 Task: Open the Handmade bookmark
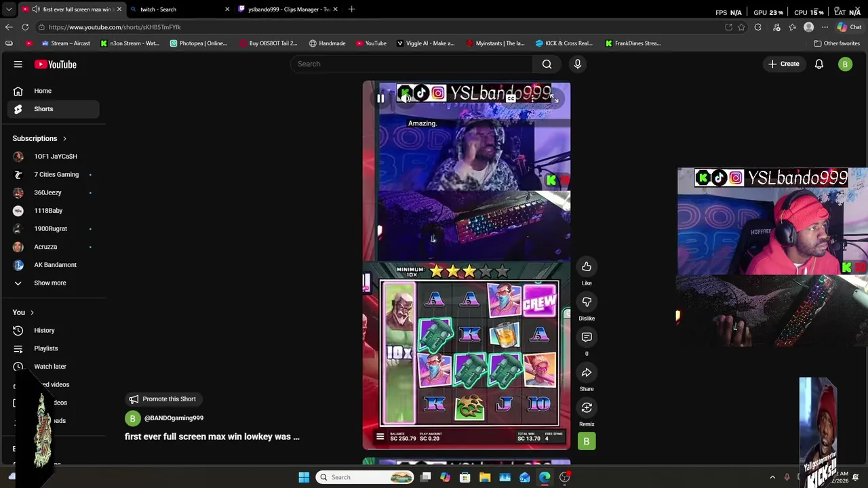tap(327, 43)
